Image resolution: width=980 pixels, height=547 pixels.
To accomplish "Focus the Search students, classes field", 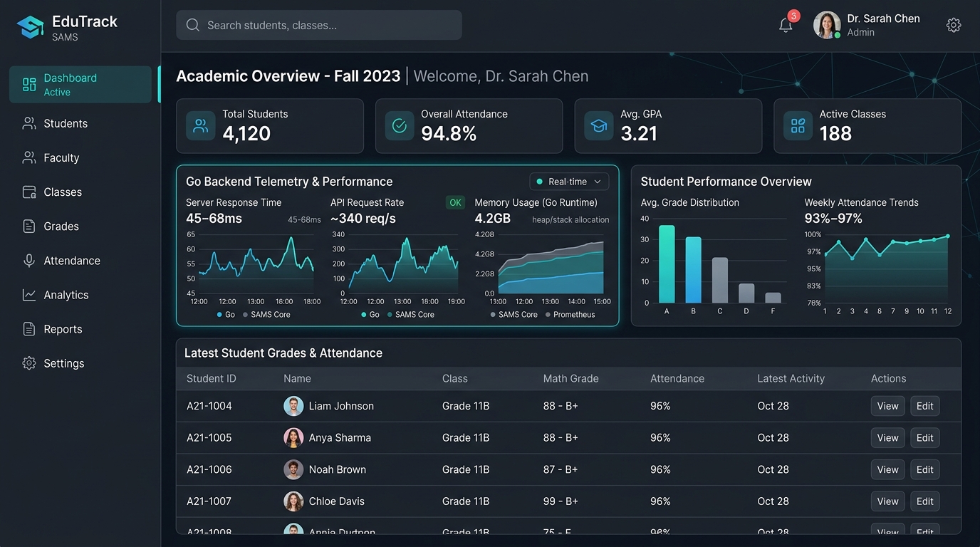I will click(x=319, y=25).
